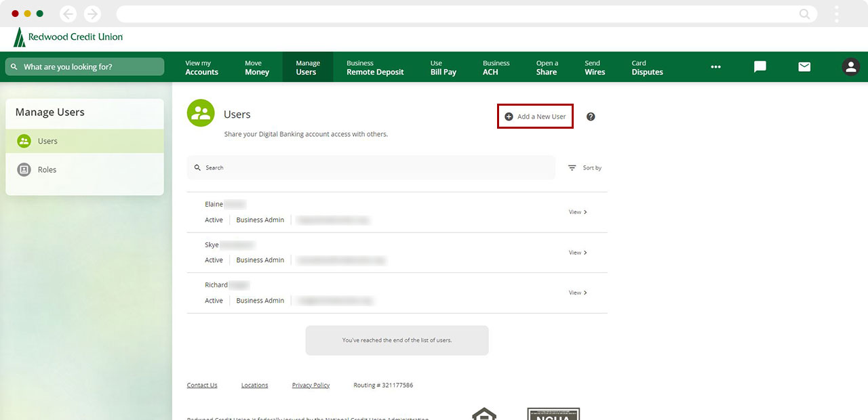Open the Open a Share menu
868x420 pixels.
click(x=547, y=68)
